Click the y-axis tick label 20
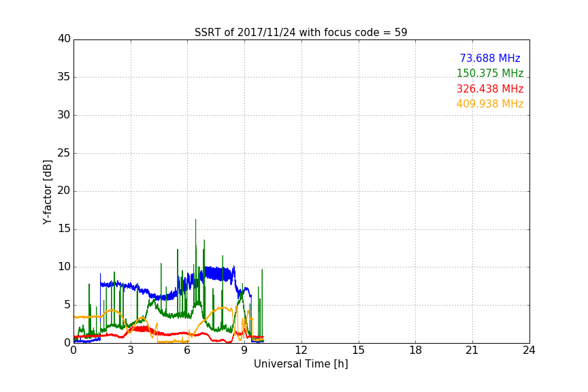Screen dimensions: 588x392 tap(64, 191)
